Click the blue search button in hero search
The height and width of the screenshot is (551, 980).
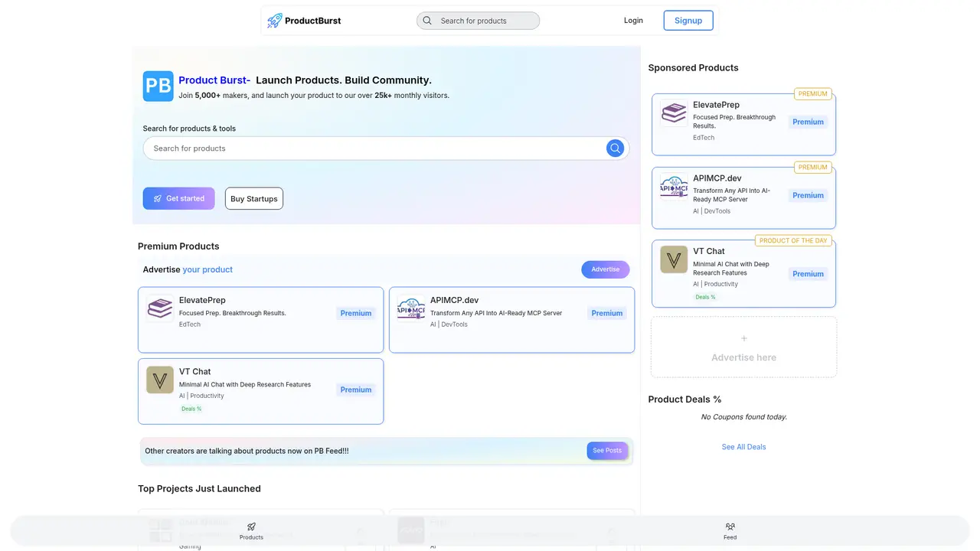pyautogui.click(x=615, y=148)
